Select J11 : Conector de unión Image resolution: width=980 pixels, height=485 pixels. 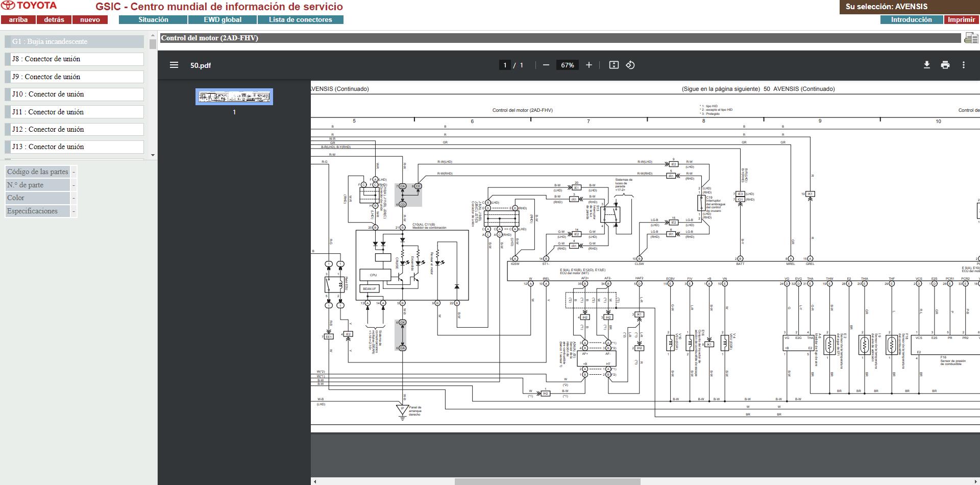click(75, 112)
